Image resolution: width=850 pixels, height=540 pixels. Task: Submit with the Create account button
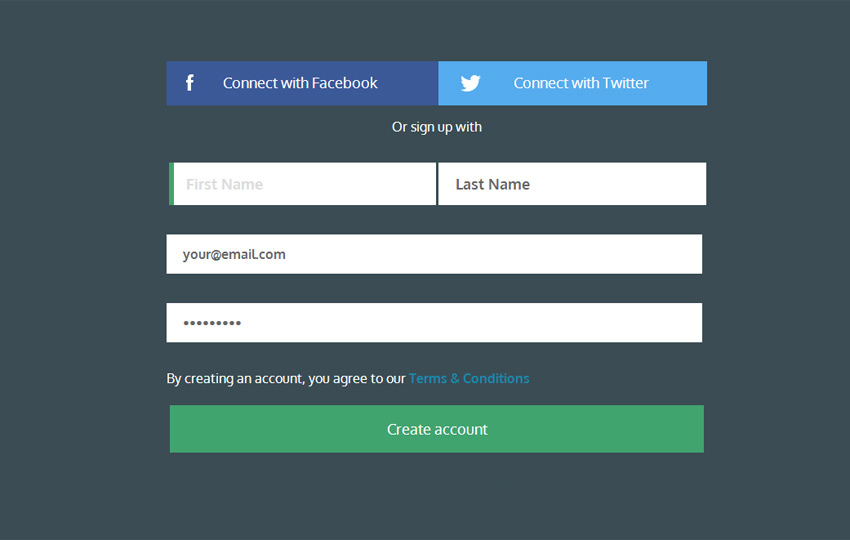click(436, 429)
